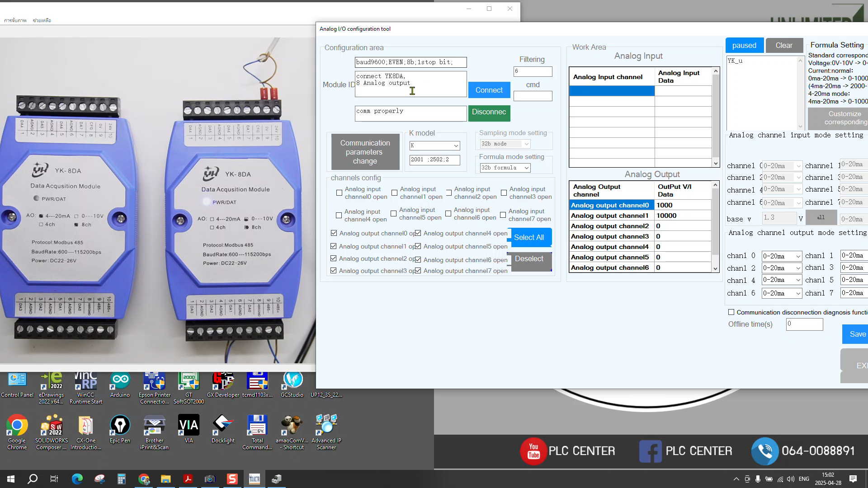Enable Analog input channel3 open
This screenshot has width=868, height=488.
(x=504, y=192)
